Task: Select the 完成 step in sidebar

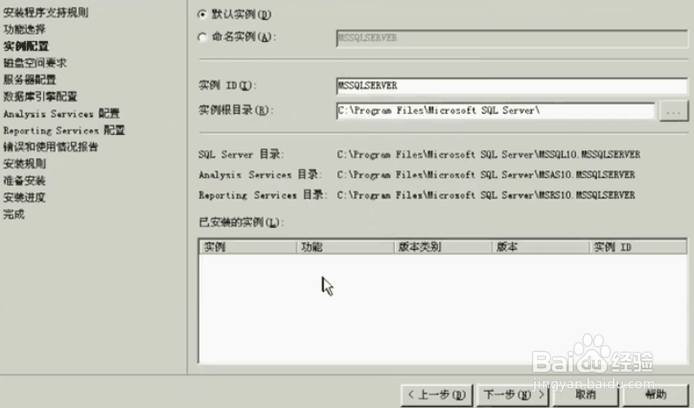Action: (14, 215)
